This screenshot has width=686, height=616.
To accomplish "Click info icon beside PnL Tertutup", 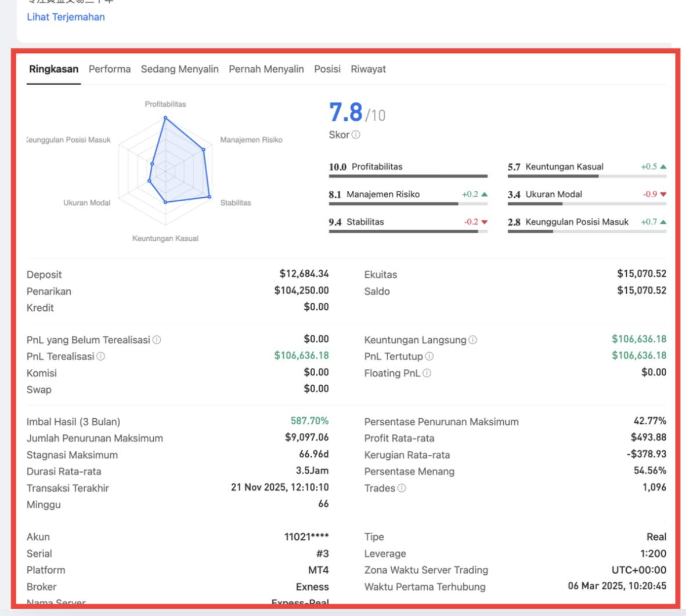I will coord(429,356).
